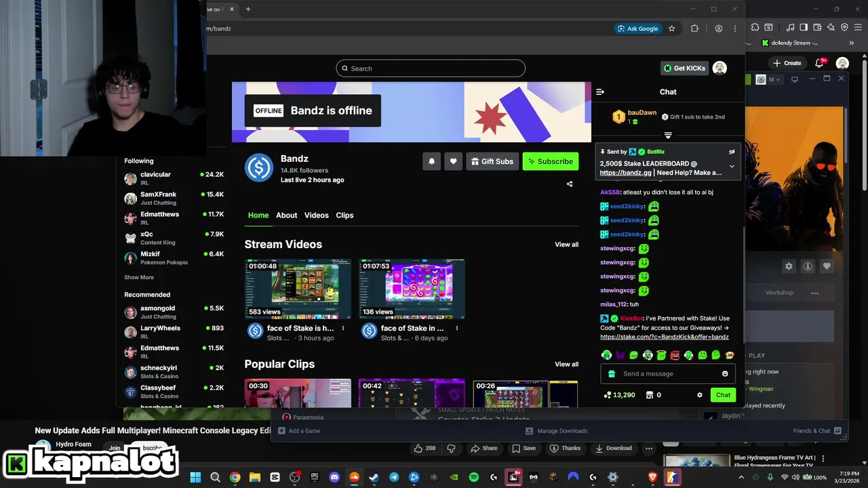Open the 01:07:53 stream video thumbnail
The height and width of the screenshot is (488, 868).
412,289
